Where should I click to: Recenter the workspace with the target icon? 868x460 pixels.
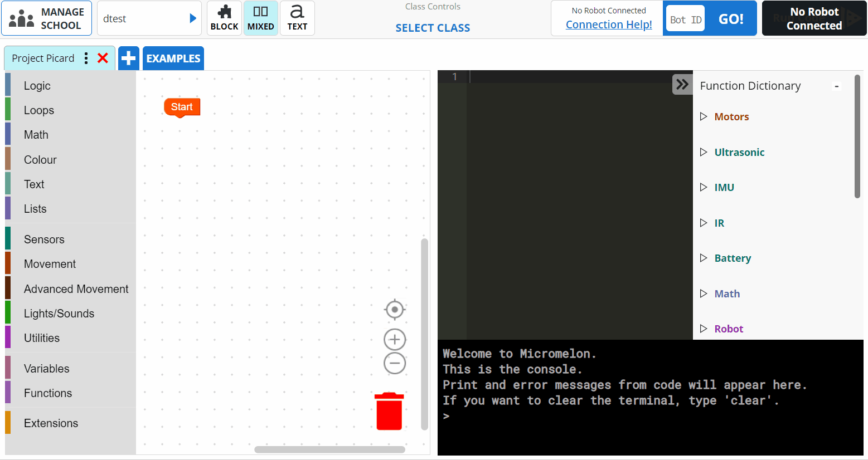coord(395,310)
